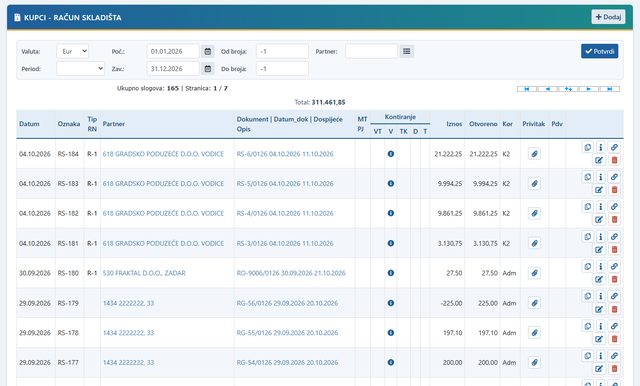Edit the RS-183 invoice
This screenshot has height=386, width=640.
[599, 190]
